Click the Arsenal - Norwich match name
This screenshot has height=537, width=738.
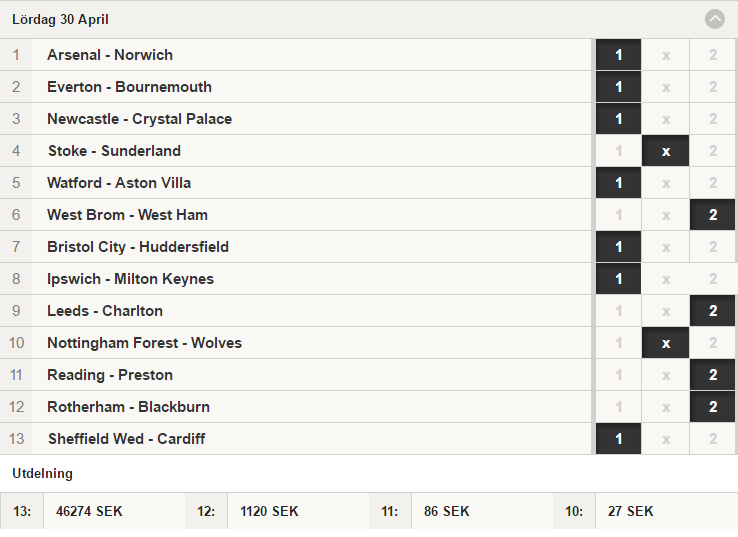pyautogui.click(x=110, y=55)
